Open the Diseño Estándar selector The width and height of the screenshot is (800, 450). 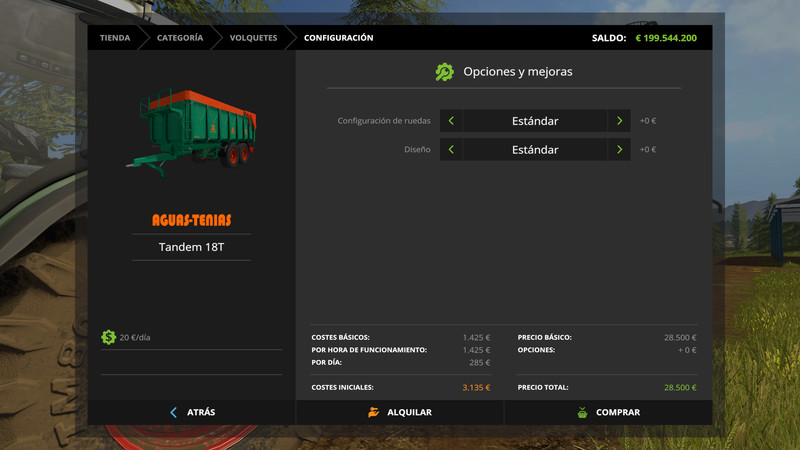coord(535,150)
